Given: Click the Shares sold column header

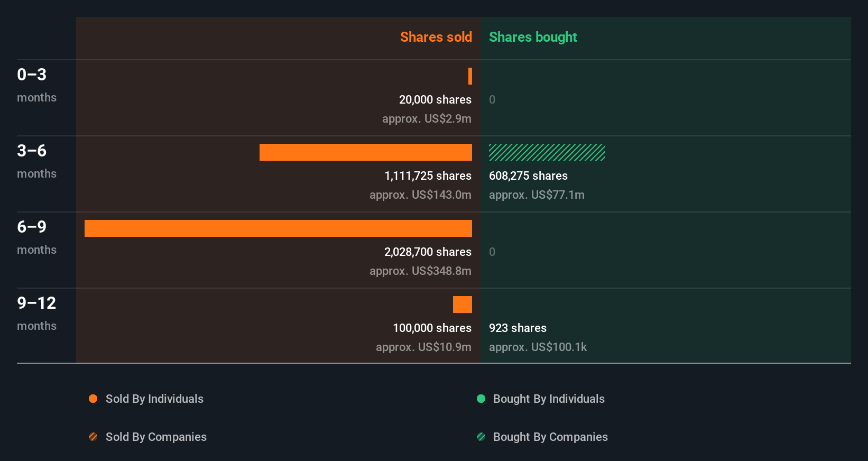Looking at the screenshot, I should click(436, 37).
